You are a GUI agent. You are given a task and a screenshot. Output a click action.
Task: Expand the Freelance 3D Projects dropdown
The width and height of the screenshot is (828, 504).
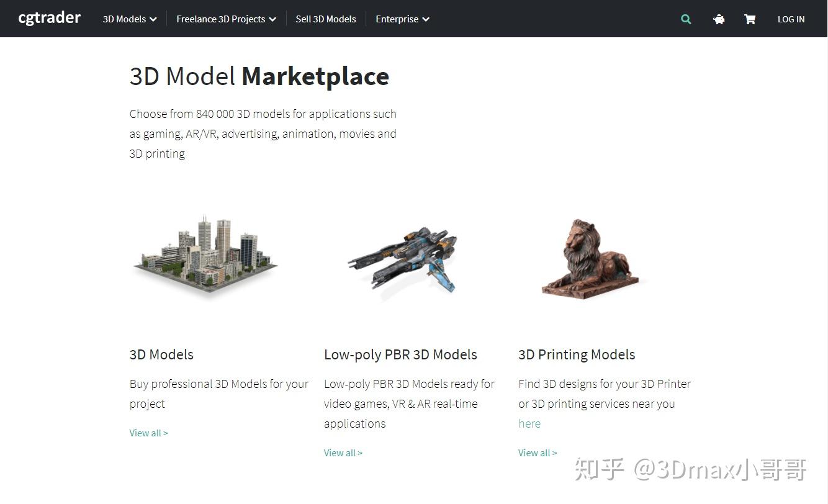(x=225, y=19)
